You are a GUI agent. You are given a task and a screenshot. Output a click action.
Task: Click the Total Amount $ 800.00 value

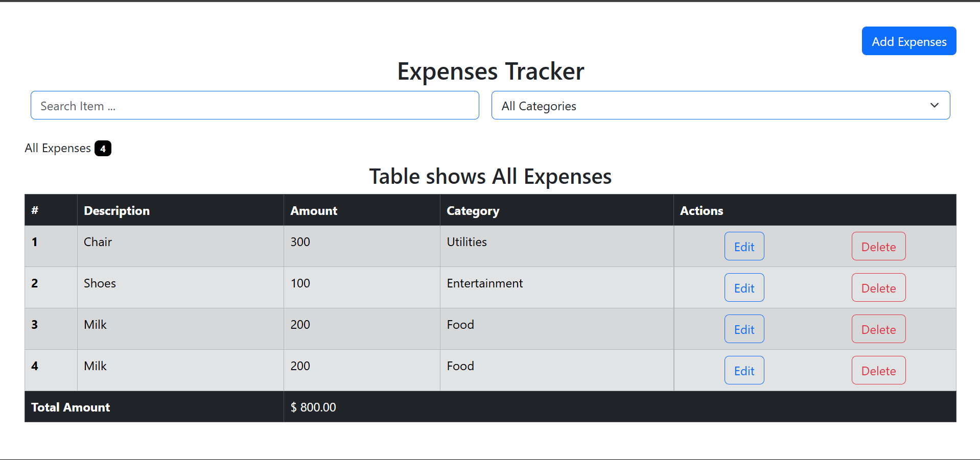pyautogui.click(x=313, y=407)
